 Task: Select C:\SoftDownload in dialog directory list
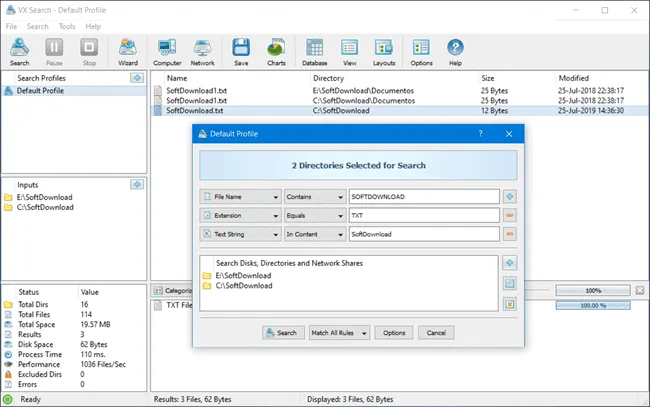[238, 286]
